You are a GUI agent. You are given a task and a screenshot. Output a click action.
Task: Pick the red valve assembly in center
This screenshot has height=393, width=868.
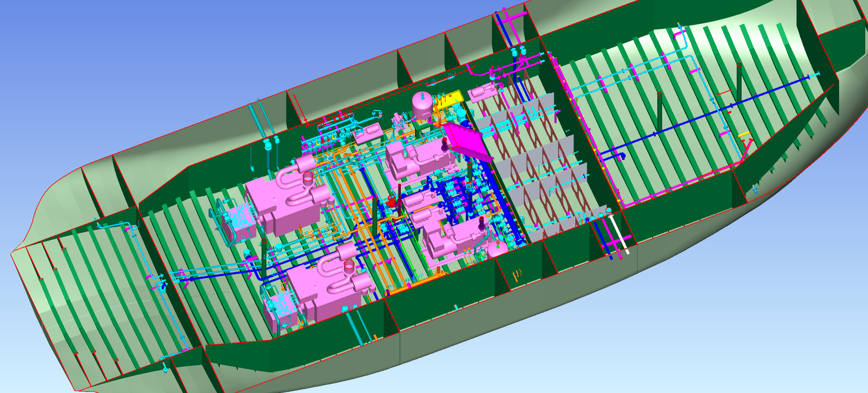[392, 202]
